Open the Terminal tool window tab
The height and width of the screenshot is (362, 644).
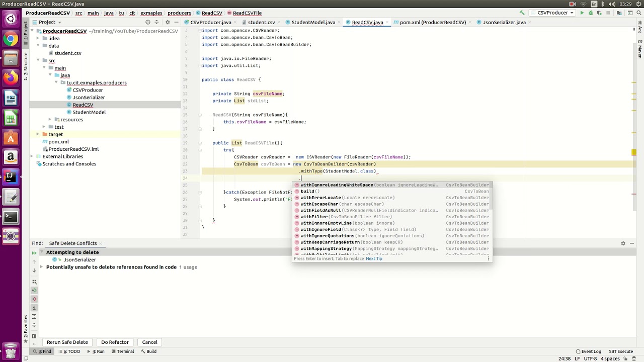coord(122,351)
